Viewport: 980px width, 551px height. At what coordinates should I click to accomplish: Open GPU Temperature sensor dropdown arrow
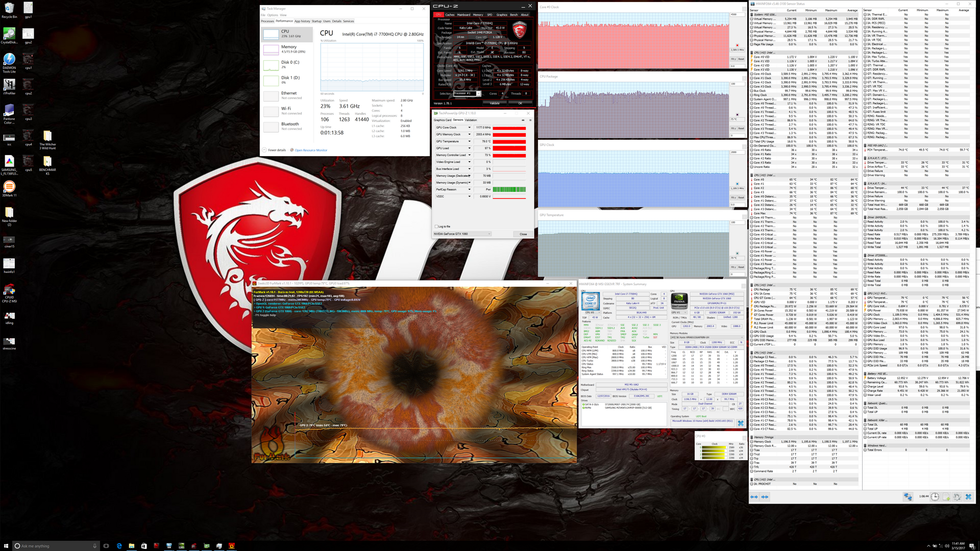click(469, 141)
